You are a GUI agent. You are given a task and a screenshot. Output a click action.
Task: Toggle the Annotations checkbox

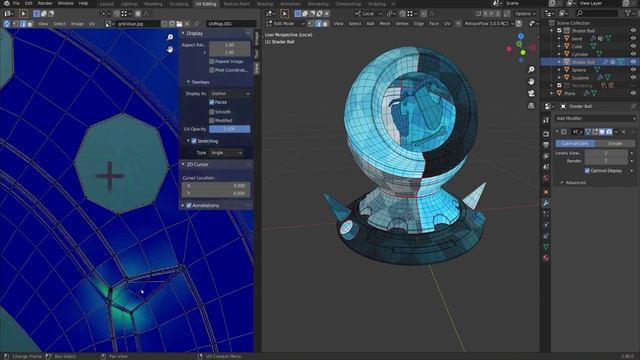(x=189, y=205)
